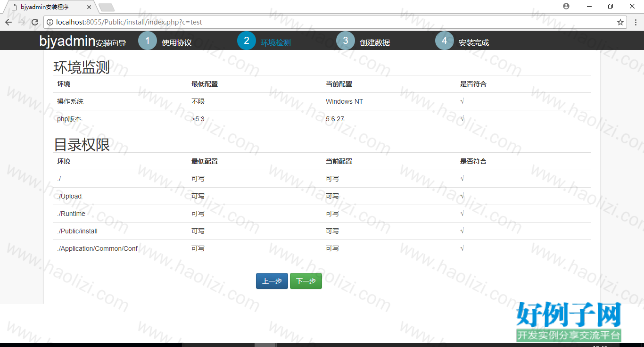Select the 环境检测 step label
Screen dimensions: 644x347
coord(276,42)
